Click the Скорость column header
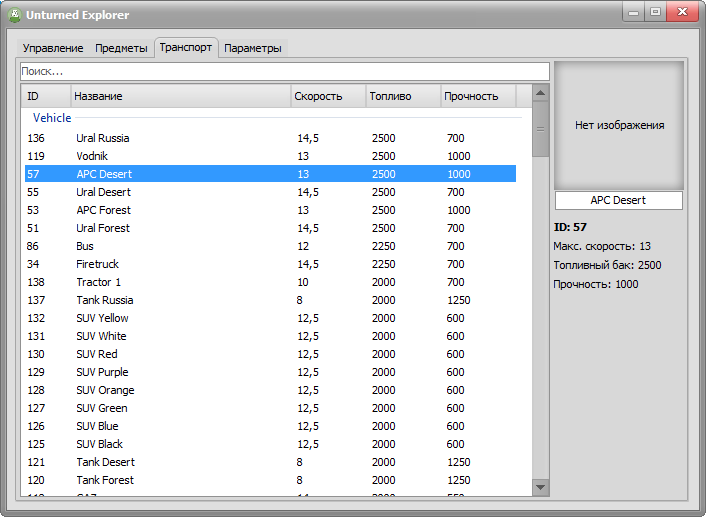 (x=326, y=96)
